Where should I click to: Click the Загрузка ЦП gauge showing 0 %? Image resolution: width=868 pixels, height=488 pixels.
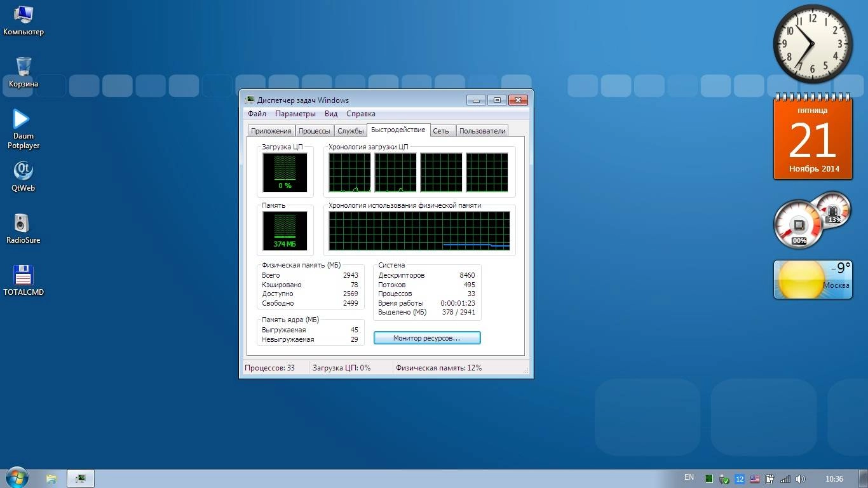[285, 172]
